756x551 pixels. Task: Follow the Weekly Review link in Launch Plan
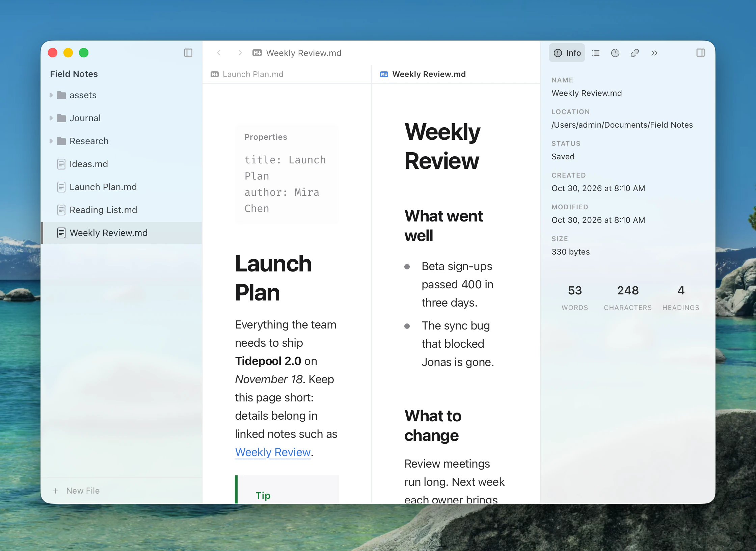pos(273,452)
